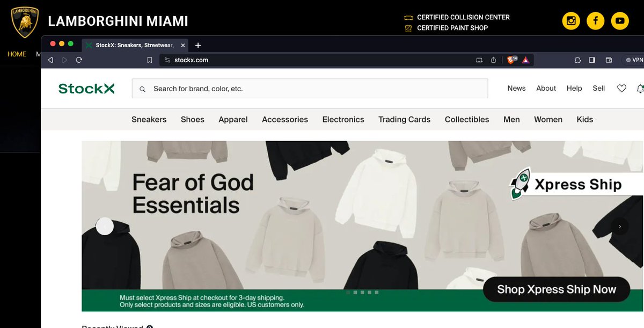This screenshot has width=644, height=328.
Task: Select the StockX: Sneakers, Streetwear tab
Action: click(x=134, y=45)
